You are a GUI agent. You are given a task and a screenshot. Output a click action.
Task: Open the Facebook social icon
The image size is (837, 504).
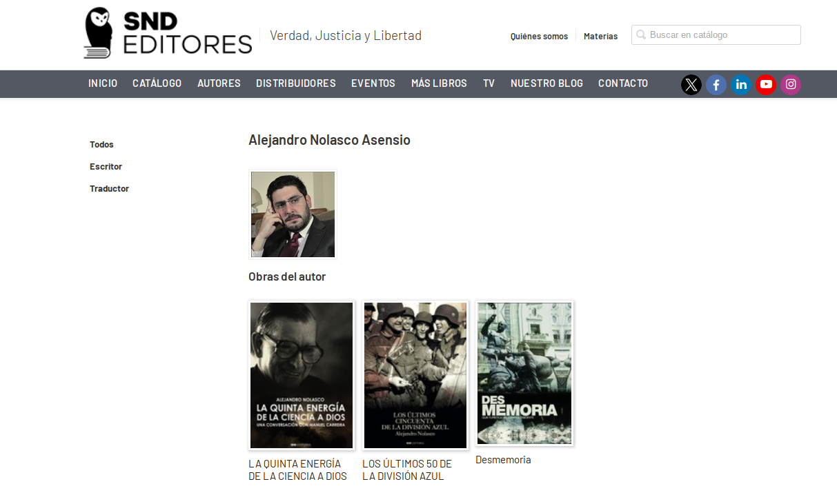tap(716, 85)
